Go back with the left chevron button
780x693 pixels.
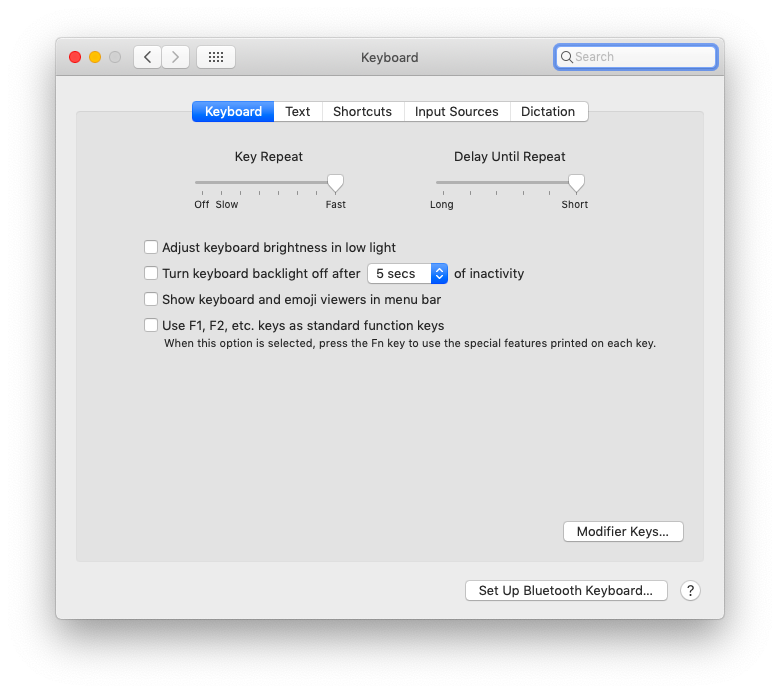click(x=147, y=57)
